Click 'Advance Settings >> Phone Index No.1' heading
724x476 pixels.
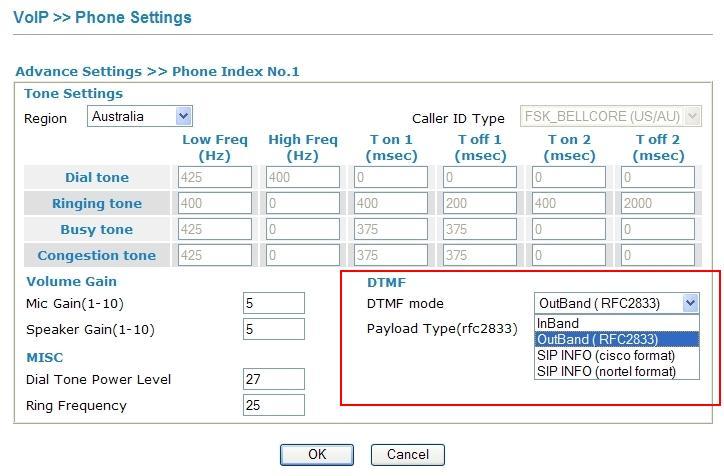[x=157, y=72]
